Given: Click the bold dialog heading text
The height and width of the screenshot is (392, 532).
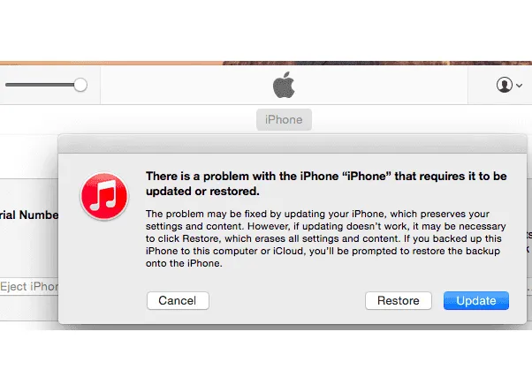Looking at the screenshot, I should tap(326, 184).
